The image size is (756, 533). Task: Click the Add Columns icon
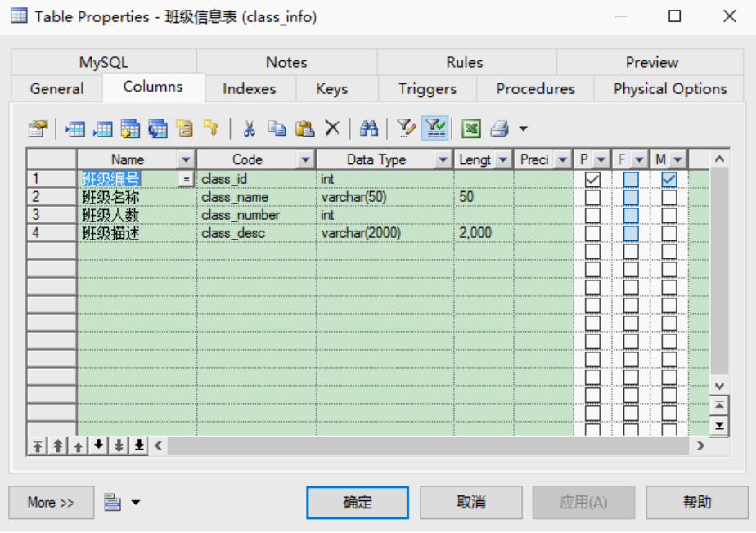[x=130, y=128]
